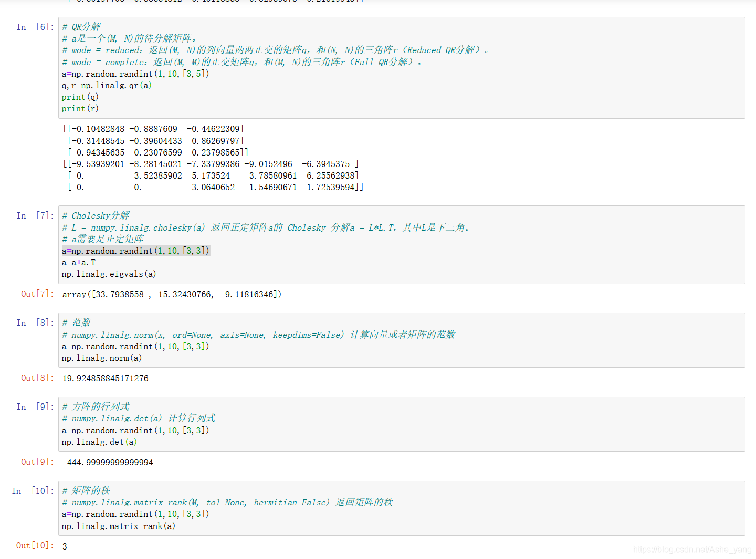Click the '# QR分解' comment line
The image size is (756, 559).
coord(81,27)
